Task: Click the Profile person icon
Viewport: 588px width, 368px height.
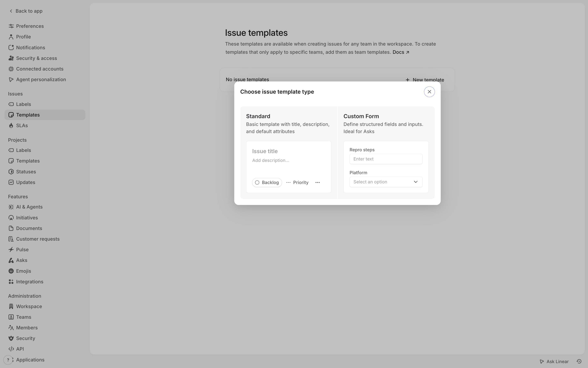Action: point(11,37)
